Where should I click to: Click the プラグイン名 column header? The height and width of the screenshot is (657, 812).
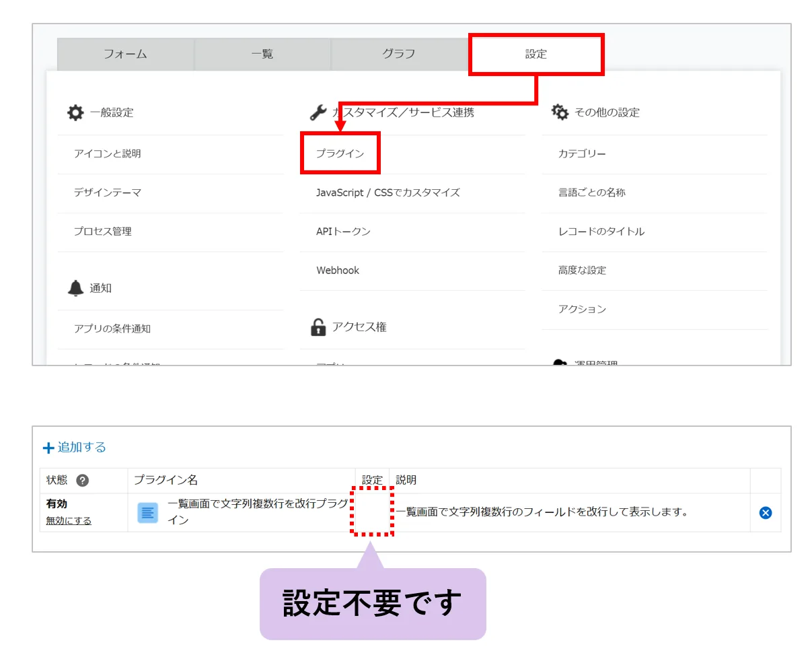tap(165, 480)
